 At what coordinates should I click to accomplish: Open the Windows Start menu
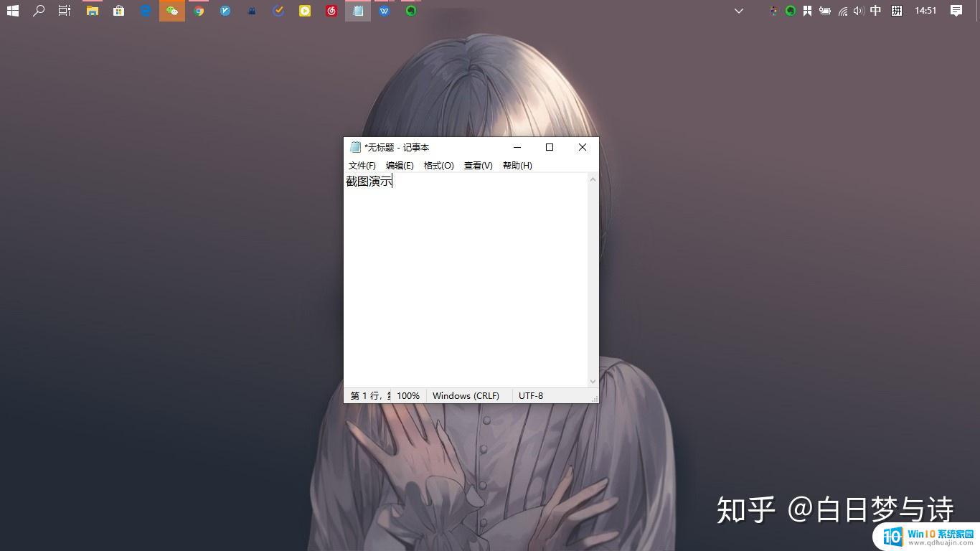(12, 11)
